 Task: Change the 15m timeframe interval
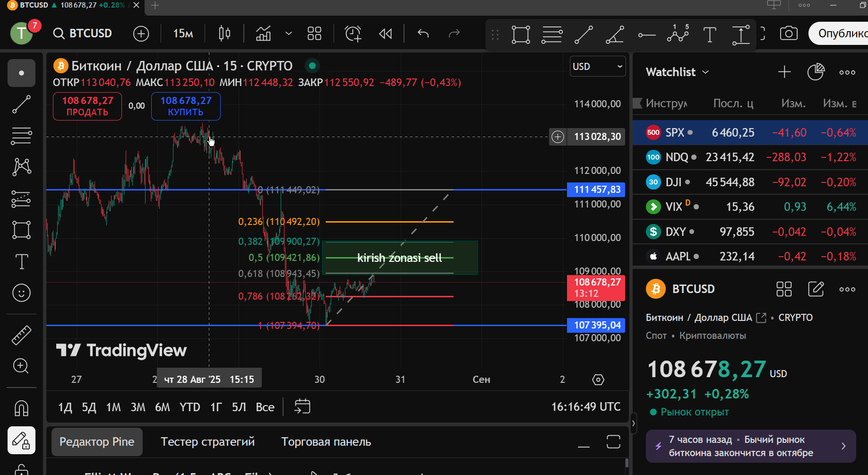click(183, 34)
